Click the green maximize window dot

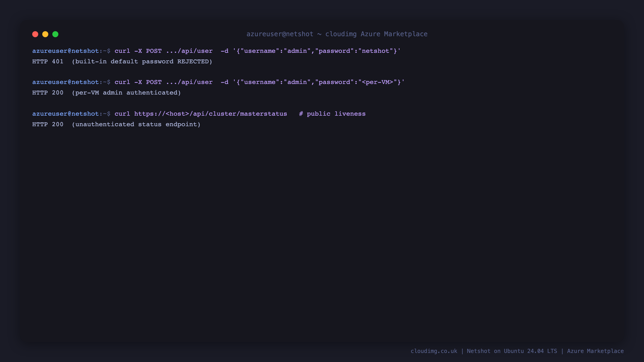(x=55, y=34)
